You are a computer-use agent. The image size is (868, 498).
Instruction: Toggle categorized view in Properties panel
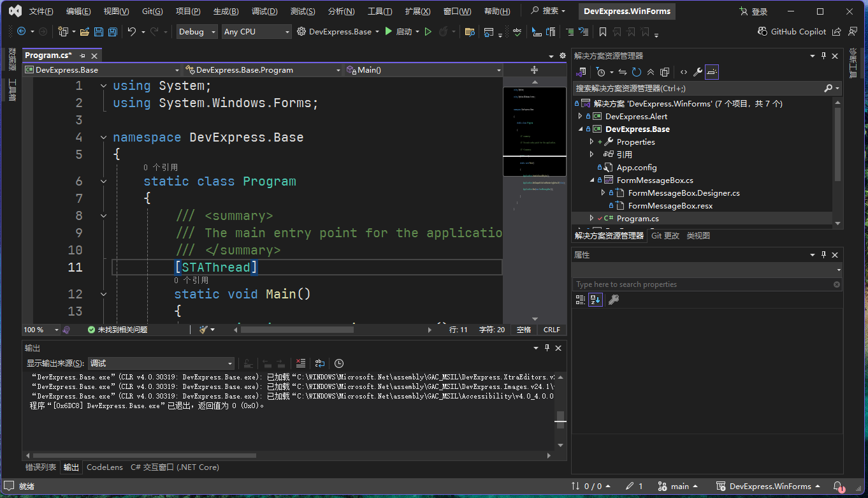pos(581,300)
